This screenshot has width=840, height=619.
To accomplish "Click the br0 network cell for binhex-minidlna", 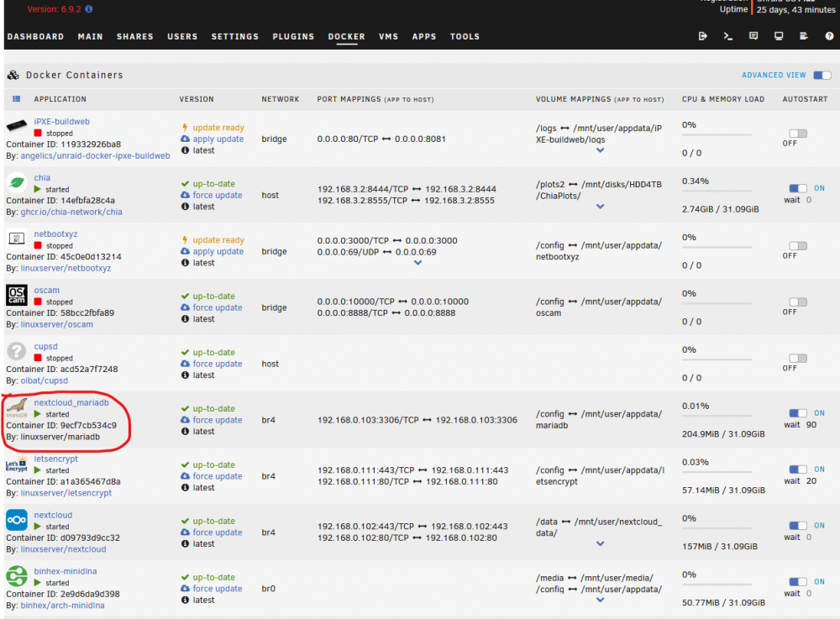I will point(269,589).
